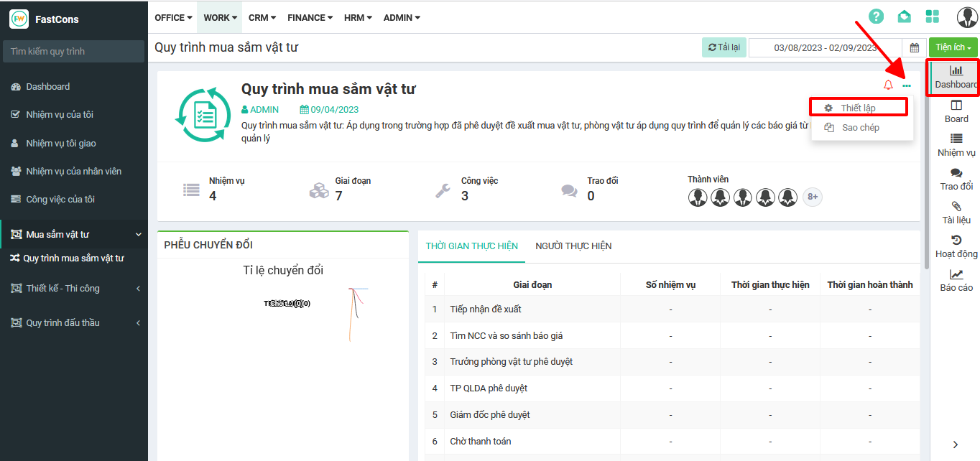Click the help question mark icon
Screen dimensions: 980x461
pos(876,17)
